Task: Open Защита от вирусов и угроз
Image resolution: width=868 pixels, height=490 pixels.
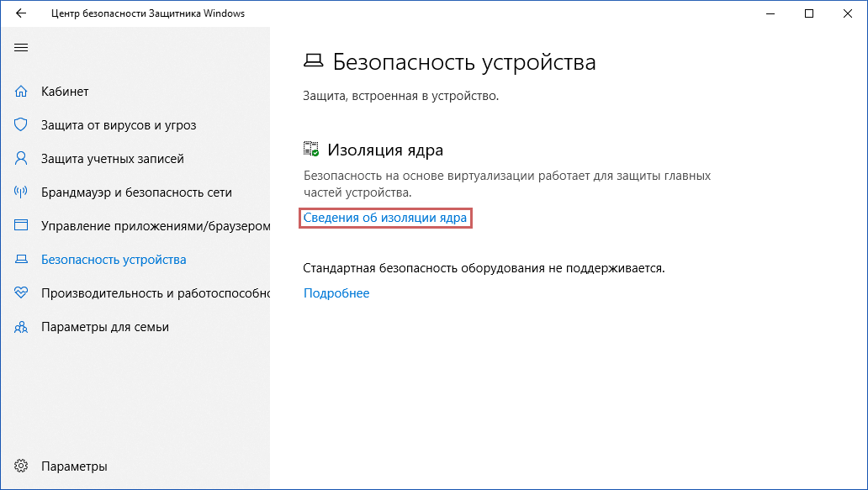Action: tap(119, 125)
